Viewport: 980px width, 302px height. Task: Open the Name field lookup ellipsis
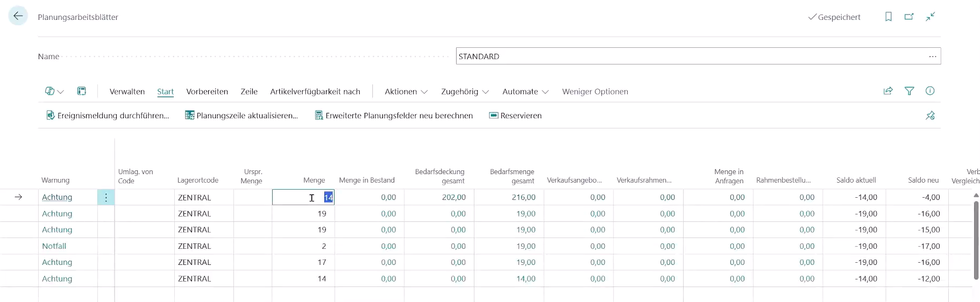click(x=932, y=56)
